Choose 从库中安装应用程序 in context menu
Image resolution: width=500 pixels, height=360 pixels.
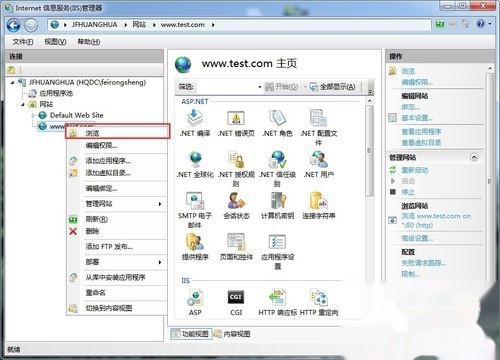117,277
